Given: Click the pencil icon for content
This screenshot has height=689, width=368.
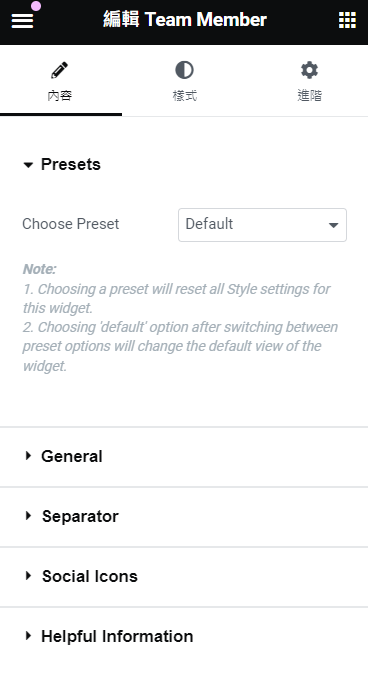Looking at the screenshot, I should pyautogui.click(x=59, y=70).
